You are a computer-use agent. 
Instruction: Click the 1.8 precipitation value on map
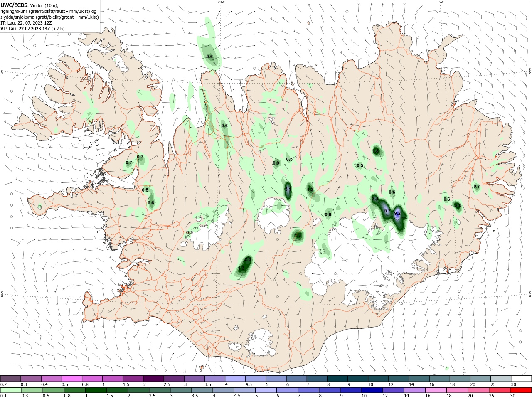(376, 151)
